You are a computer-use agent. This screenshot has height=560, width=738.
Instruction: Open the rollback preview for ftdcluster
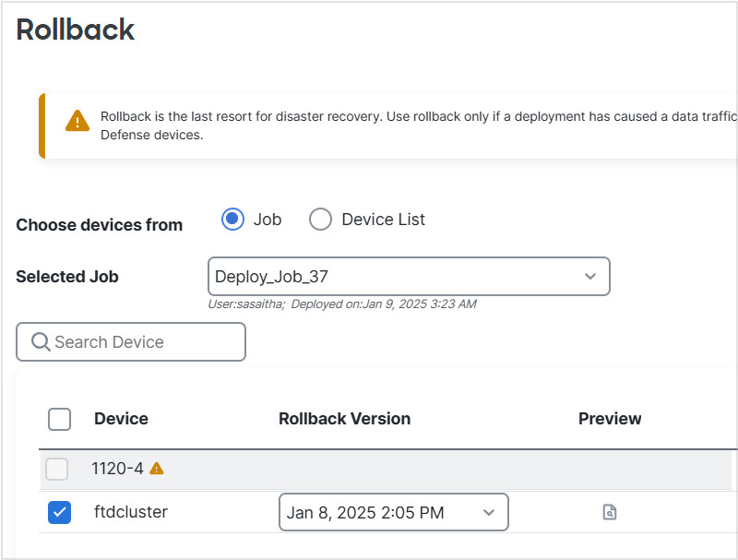coord(609,512)
